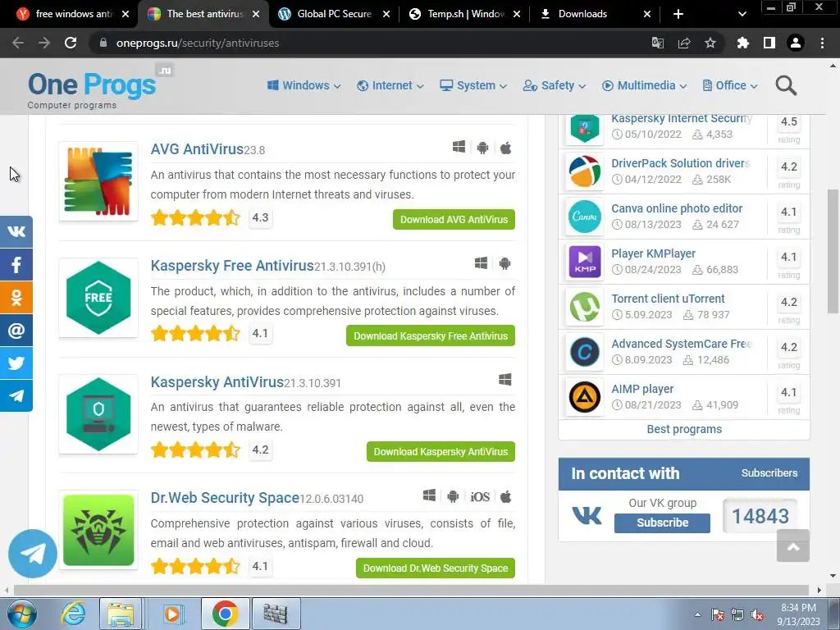Click Download Kaspersky Free Antivirus button

[x=431, y=336]
